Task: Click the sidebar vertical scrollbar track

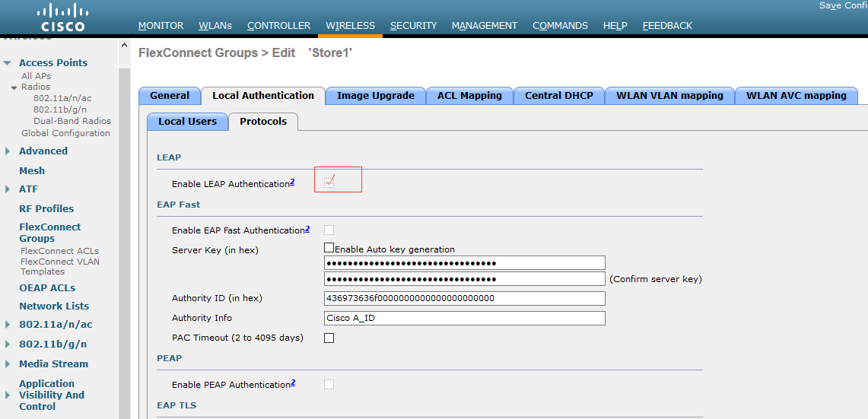Action: pos(124,243)
